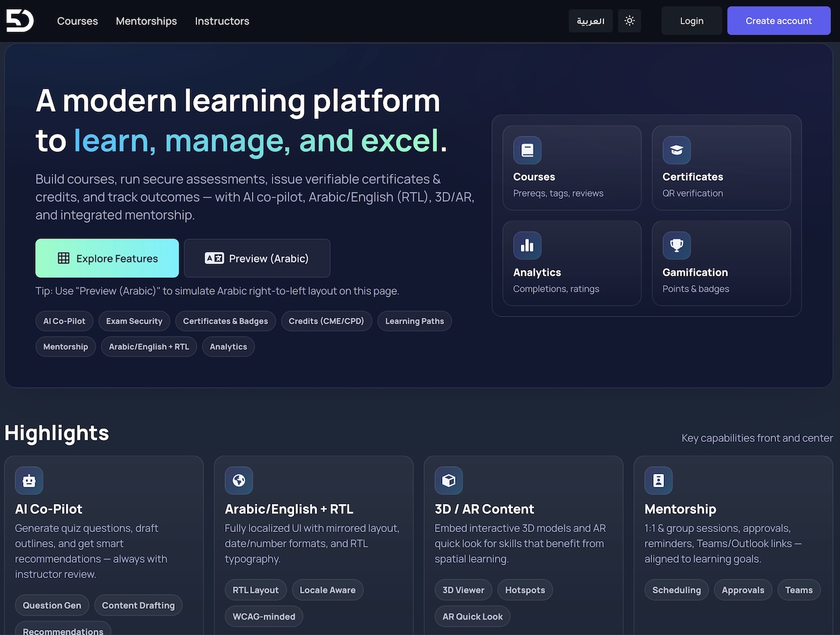The height and width of the screenshot is (635, 840).
Task: Click the Analytics bar chart icon
Action: 527,246
